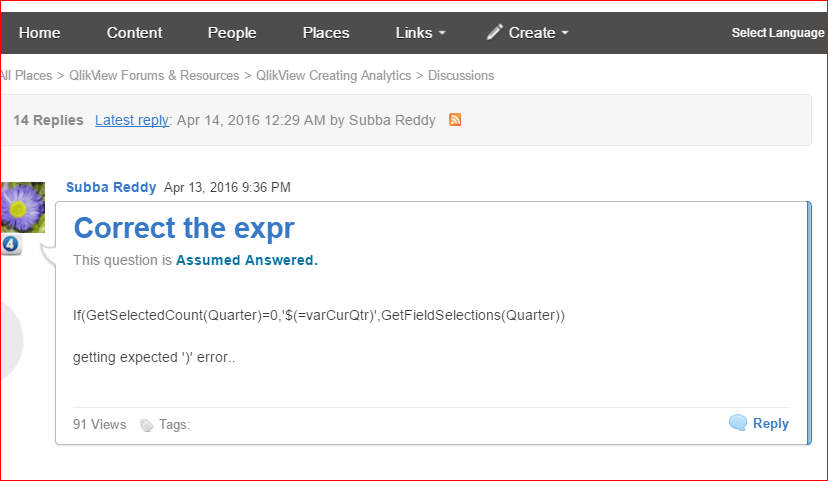Go to the Content section
Viewport: 828px width, 481px height.
pos(134,33)
